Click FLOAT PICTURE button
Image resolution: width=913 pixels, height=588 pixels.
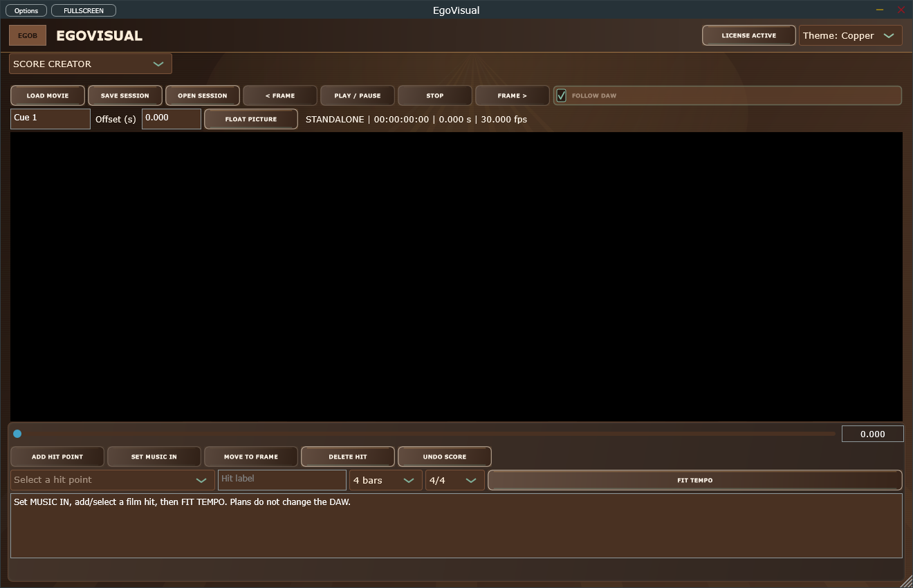(x=251, y=119)
